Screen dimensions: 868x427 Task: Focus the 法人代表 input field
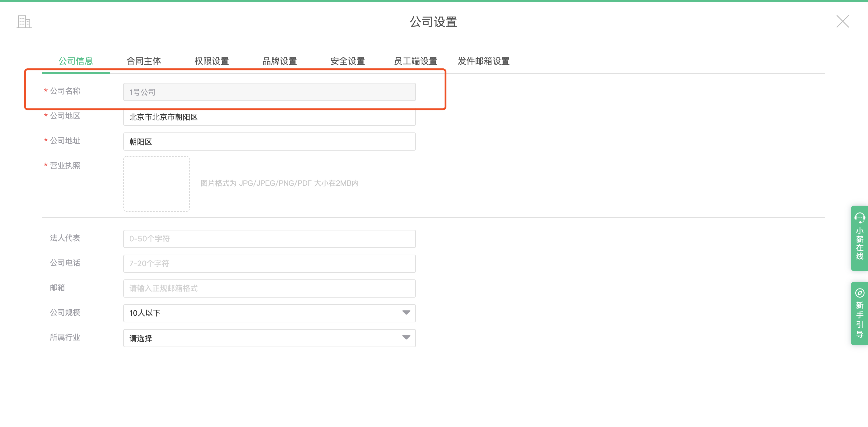click(x=270, y=239)
